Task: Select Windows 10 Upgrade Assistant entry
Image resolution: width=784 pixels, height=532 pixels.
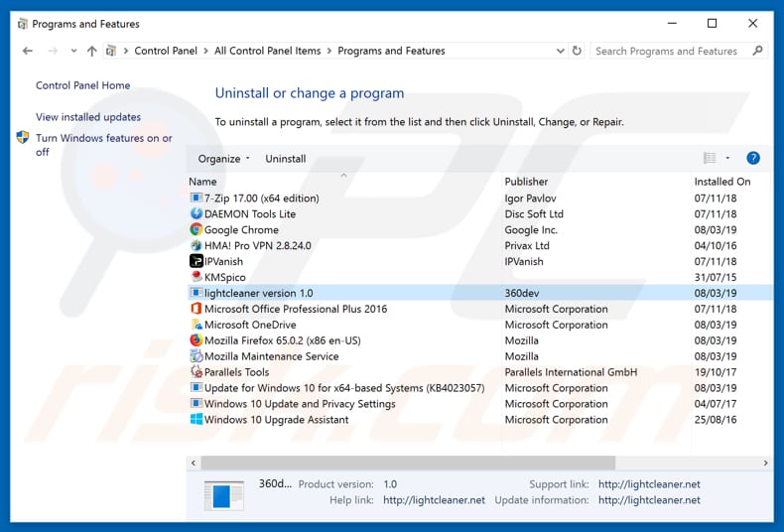Action: pos(277,420)
